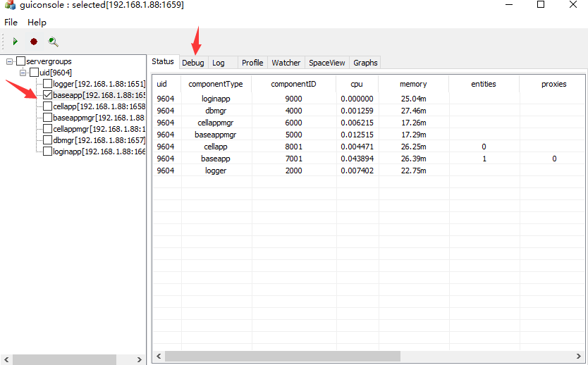
Task: Sort by the cpu column header
Action: tap(357, 84)
